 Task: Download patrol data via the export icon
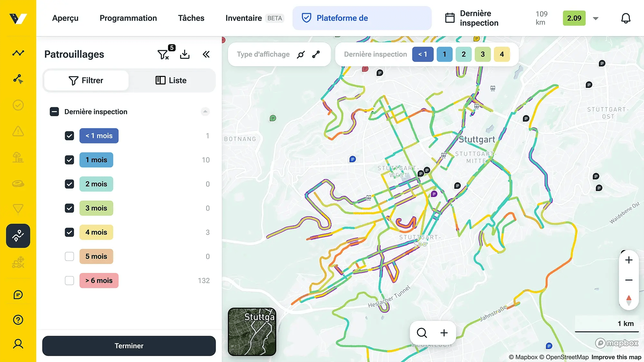point(185,54)
